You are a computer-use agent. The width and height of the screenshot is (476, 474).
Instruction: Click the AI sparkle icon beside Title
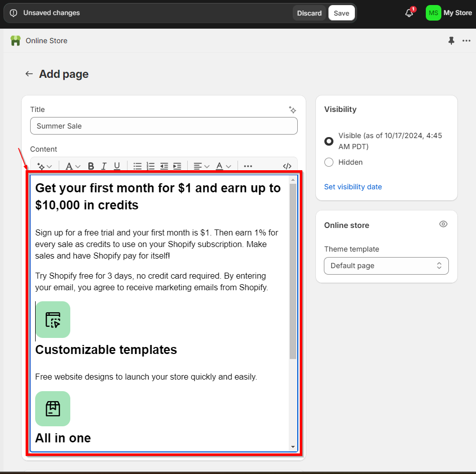tap(292, 109)
